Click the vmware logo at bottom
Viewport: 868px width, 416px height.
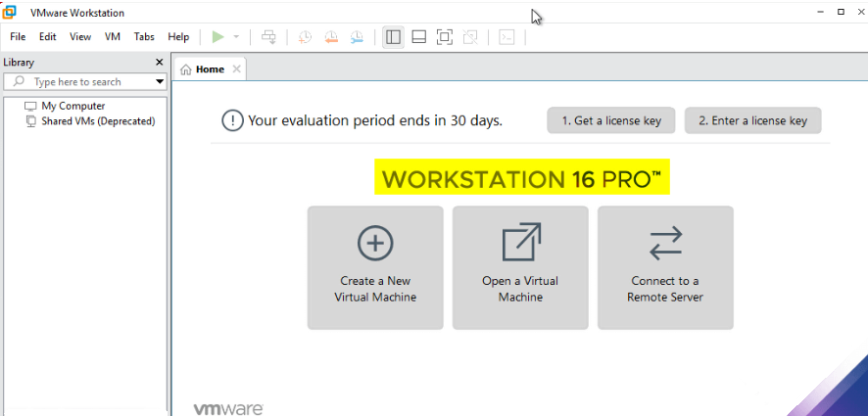[228, 409]
